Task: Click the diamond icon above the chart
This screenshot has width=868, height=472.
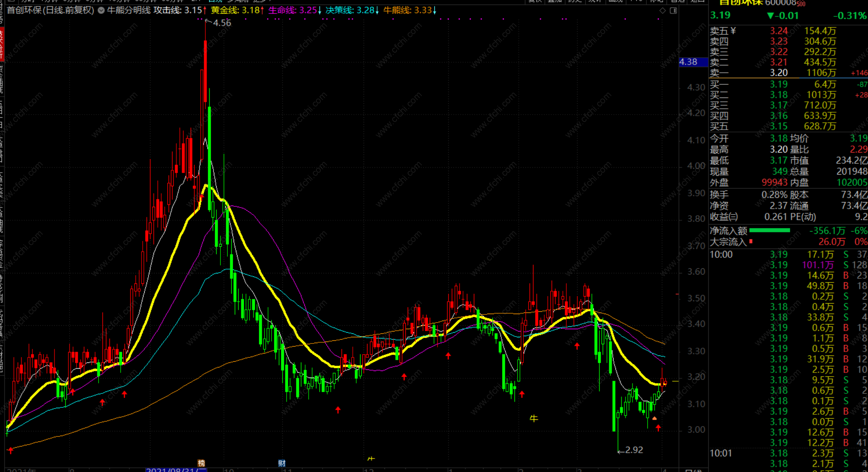Action: coord(663,10)
